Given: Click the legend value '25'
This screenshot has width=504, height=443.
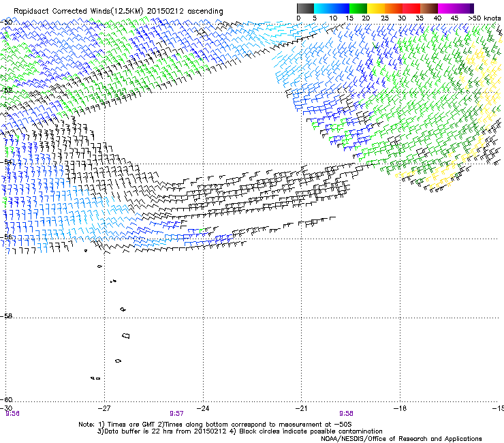Looking at the screenshot, I should coord(385,18).
